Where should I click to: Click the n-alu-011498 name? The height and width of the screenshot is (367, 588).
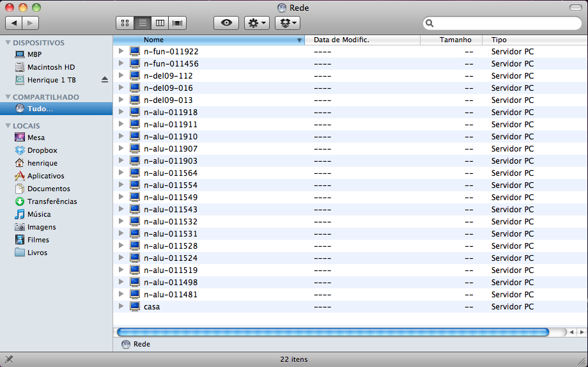[171, 282]
